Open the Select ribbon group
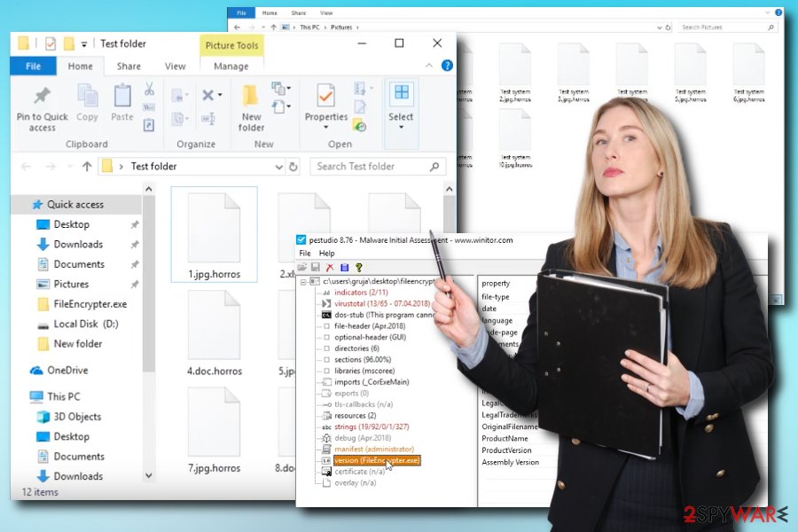Screen dimensions: 798x532 pyautogui.click(x=401, y=113)
